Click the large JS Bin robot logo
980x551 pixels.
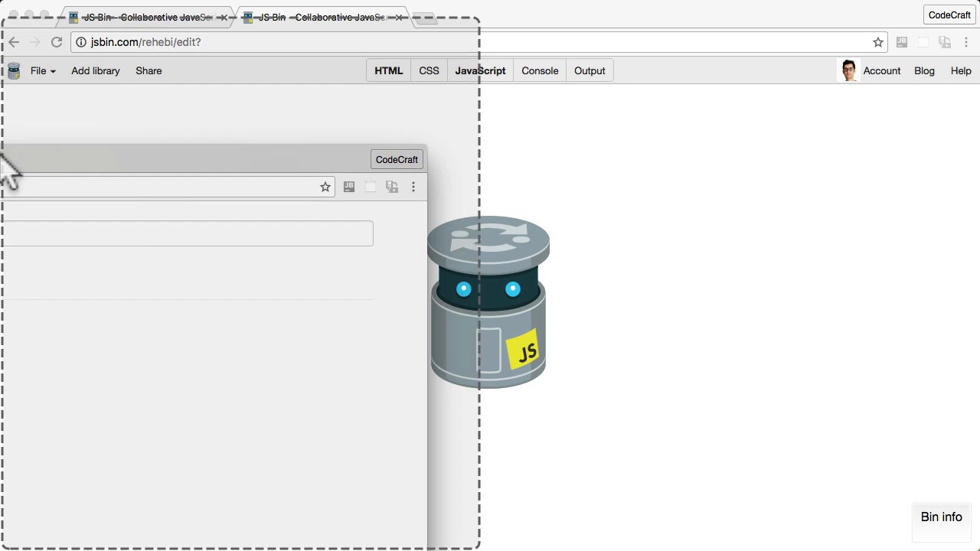click(x=488, y=302)
